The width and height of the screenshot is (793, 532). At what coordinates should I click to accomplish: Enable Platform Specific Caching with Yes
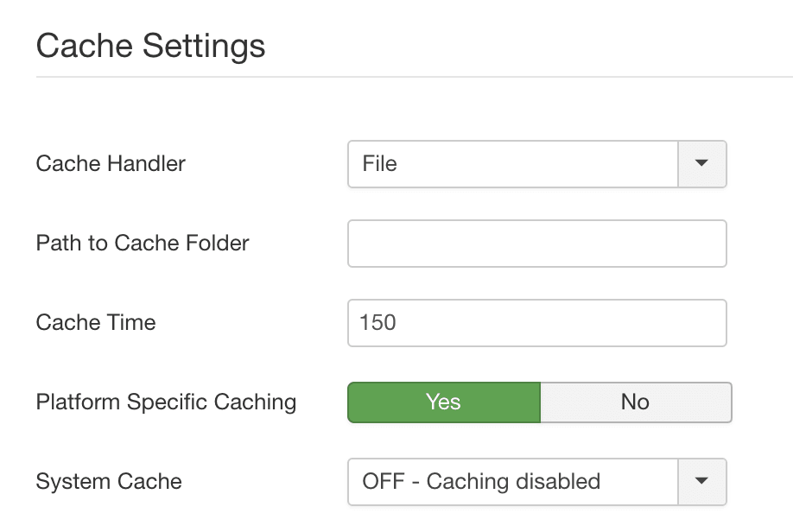click(443, 402)
